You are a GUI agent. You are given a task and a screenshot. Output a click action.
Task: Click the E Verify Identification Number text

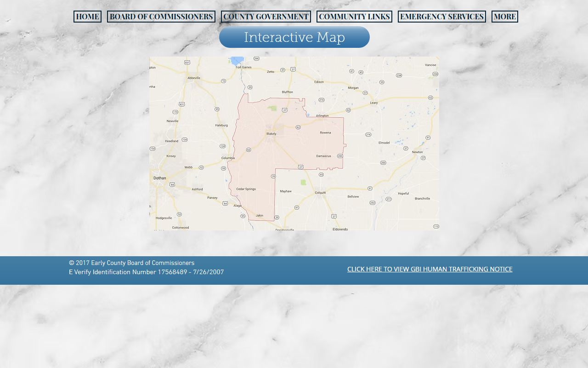pyautogui.click(x=146, y=272)
